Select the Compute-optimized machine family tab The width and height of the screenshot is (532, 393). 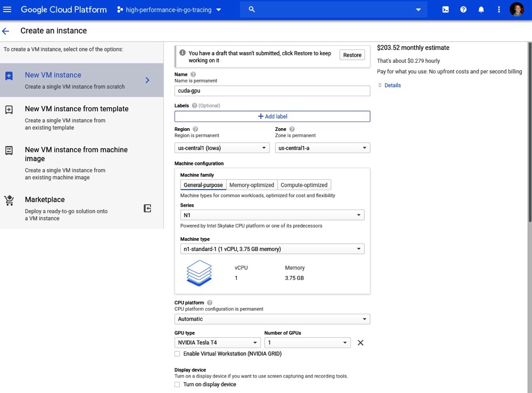[304, 185]
